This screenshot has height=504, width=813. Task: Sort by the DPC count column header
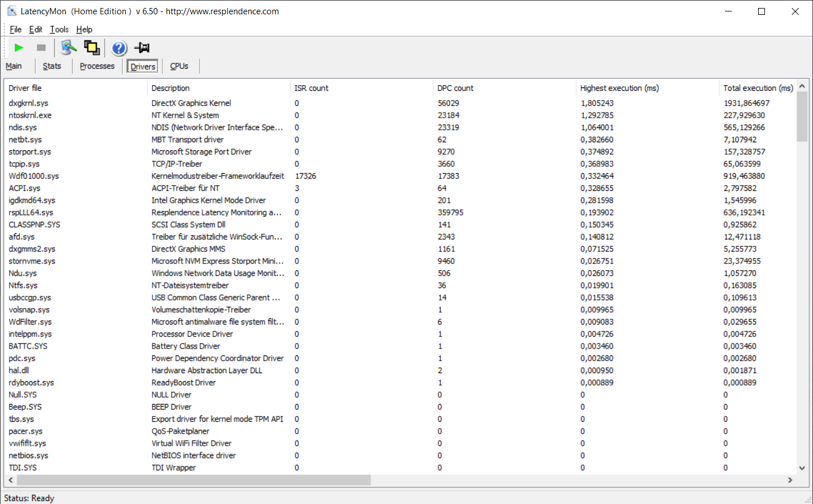[455, 88]
